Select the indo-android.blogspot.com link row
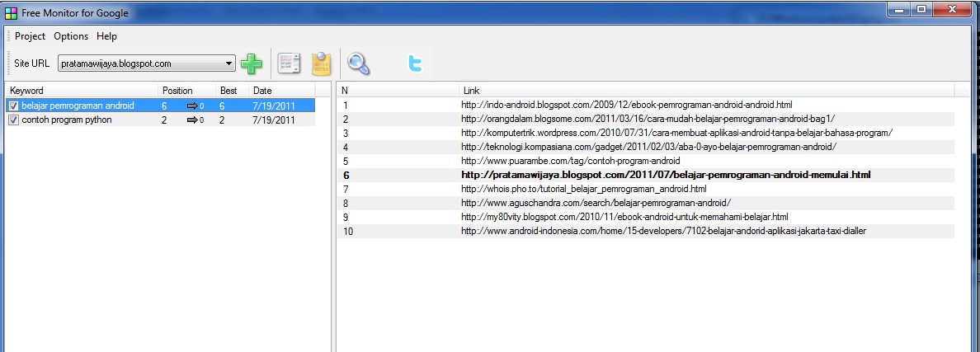980x352 pixels. click(x=646, y=105)
